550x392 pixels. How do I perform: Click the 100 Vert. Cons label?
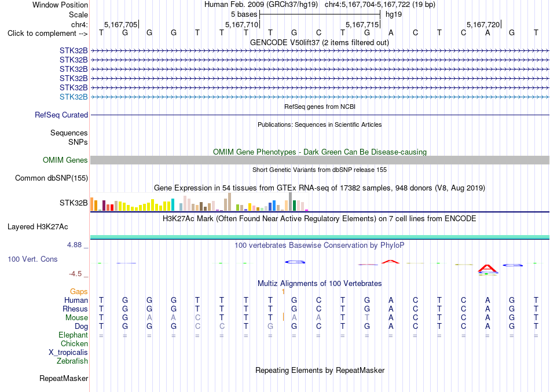32,259
